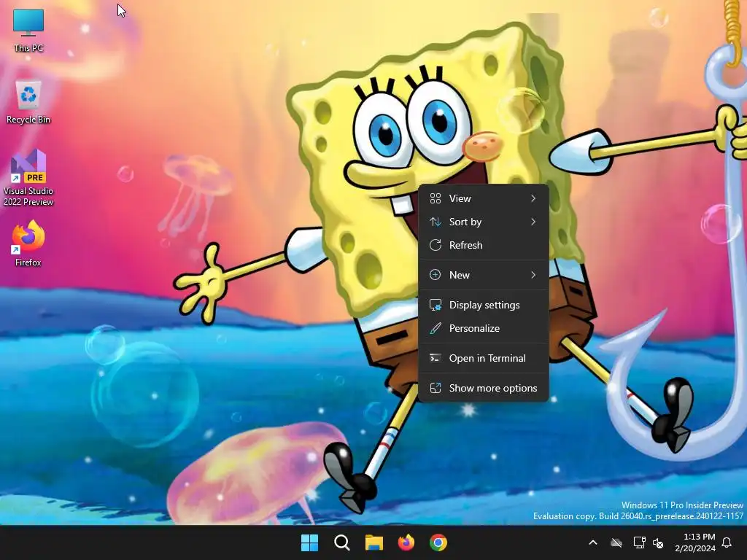Click the monitor gear icon by Display settings
747x560 pixels.
(436, 306)
